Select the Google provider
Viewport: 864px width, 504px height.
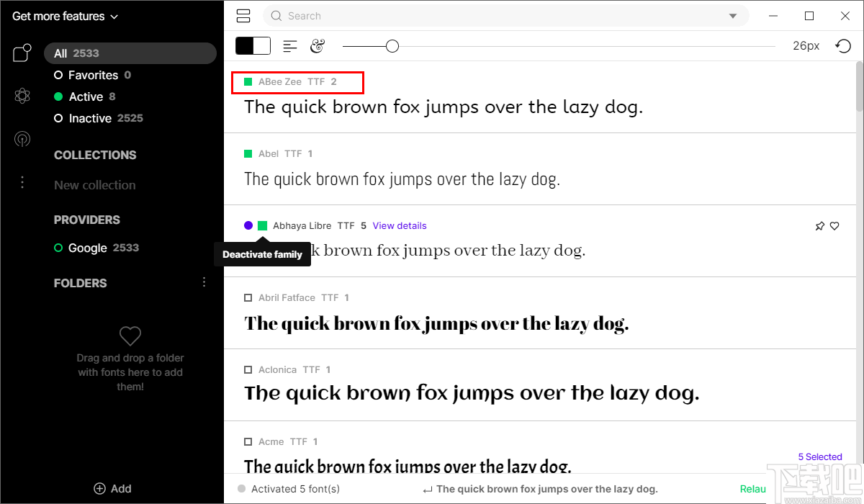96,248
